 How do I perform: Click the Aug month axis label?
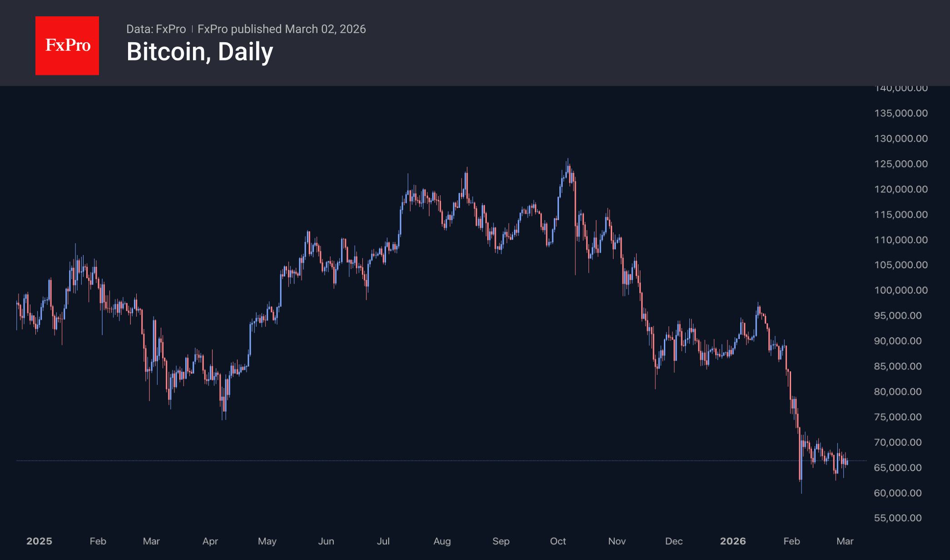coord(442,541)
